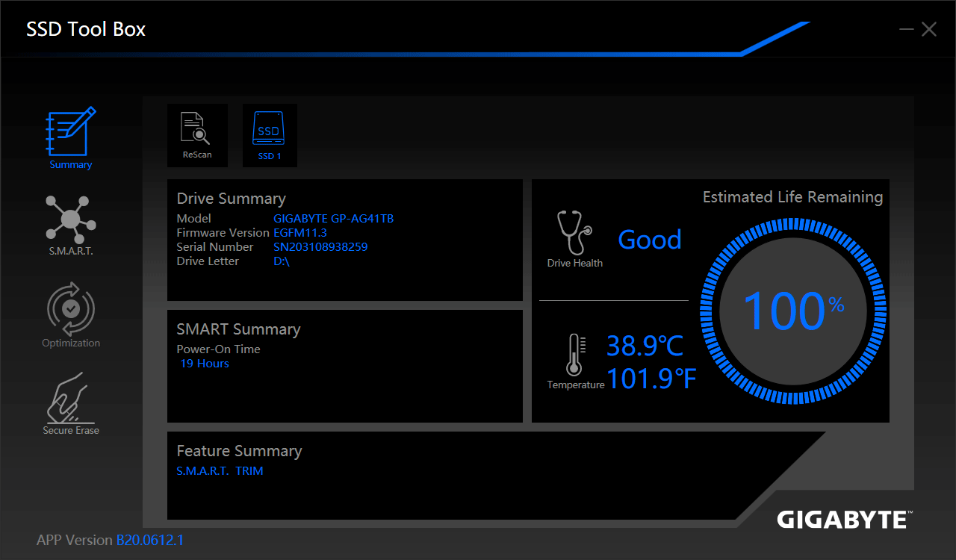Click the Summary label in sidebar

71,165
